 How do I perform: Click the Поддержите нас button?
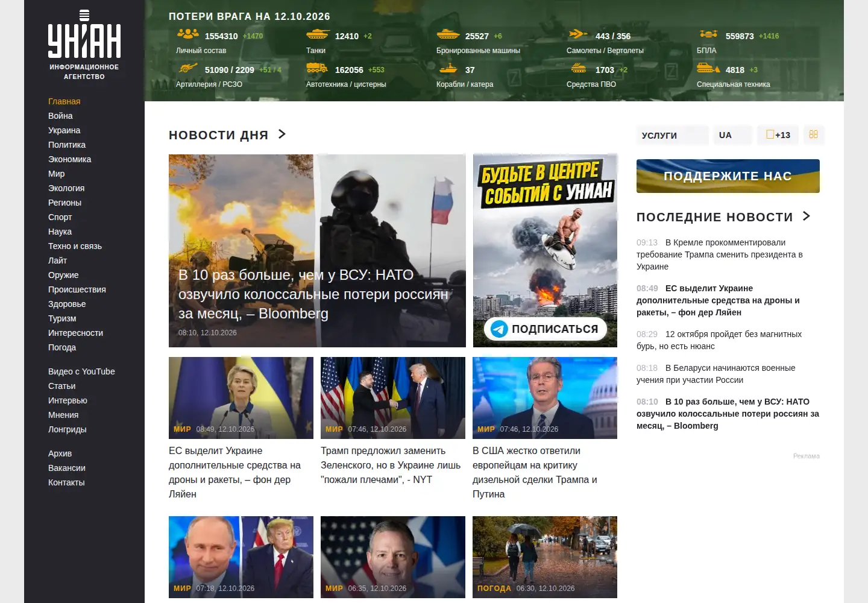tap(728, 176)
